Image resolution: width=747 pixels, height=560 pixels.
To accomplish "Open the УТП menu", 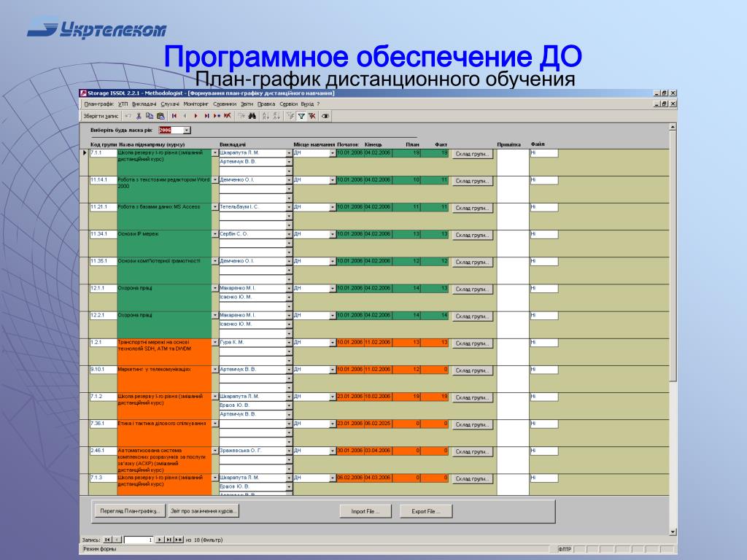I will [123, 104].
